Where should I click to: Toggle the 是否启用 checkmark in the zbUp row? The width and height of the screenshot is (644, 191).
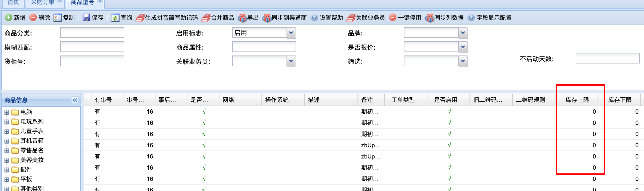[x=450, y=145]
